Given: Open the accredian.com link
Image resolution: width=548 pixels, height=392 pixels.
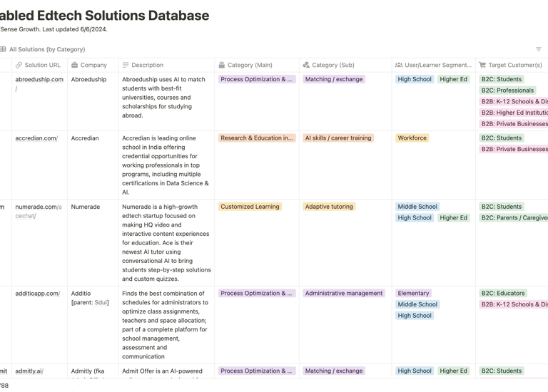Looking at the screenshot, I should coord(36,138).
